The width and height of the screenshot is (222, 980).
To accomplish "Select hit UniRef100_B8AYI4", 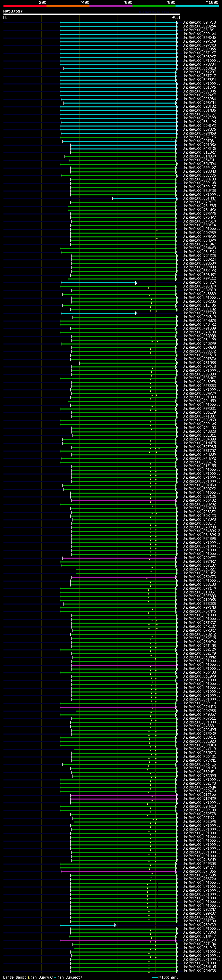I will (x=199, y=225).
